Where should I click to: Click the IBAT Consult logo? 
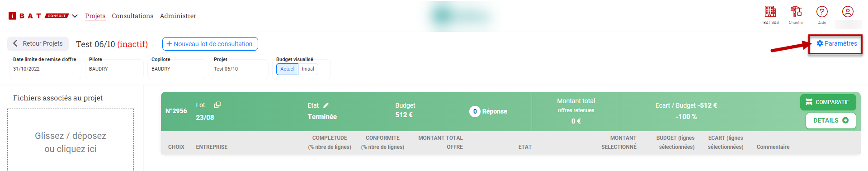coord(38,16)
